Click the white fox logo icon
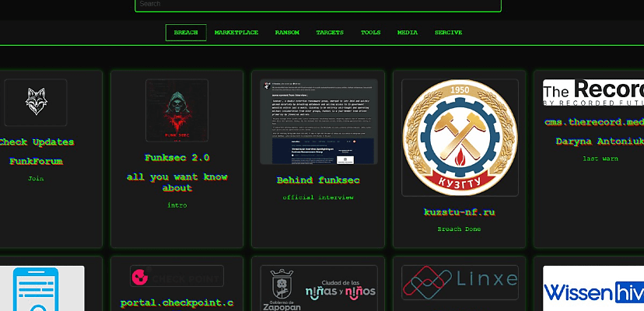 (36, 102)
